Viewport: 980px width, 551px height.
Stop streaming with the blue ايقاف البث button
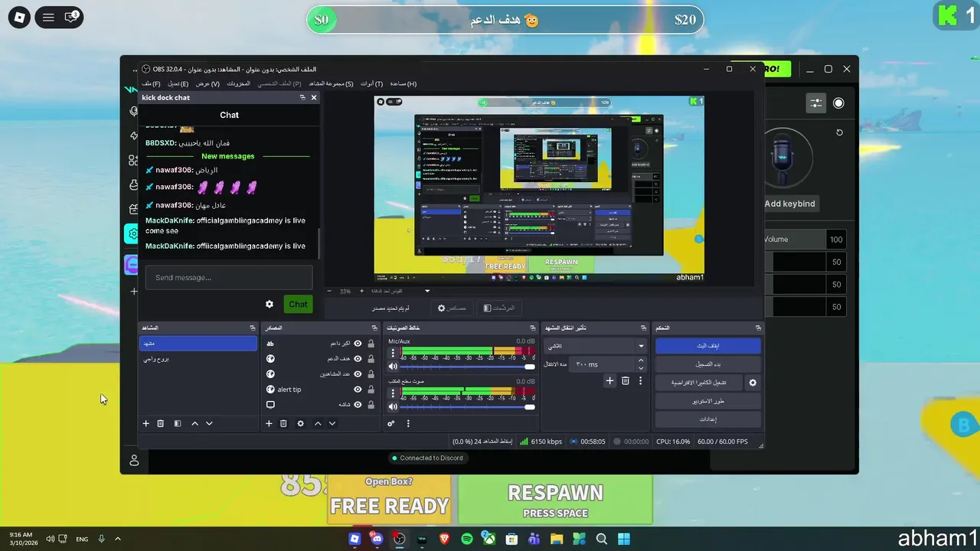click(708, 346)
